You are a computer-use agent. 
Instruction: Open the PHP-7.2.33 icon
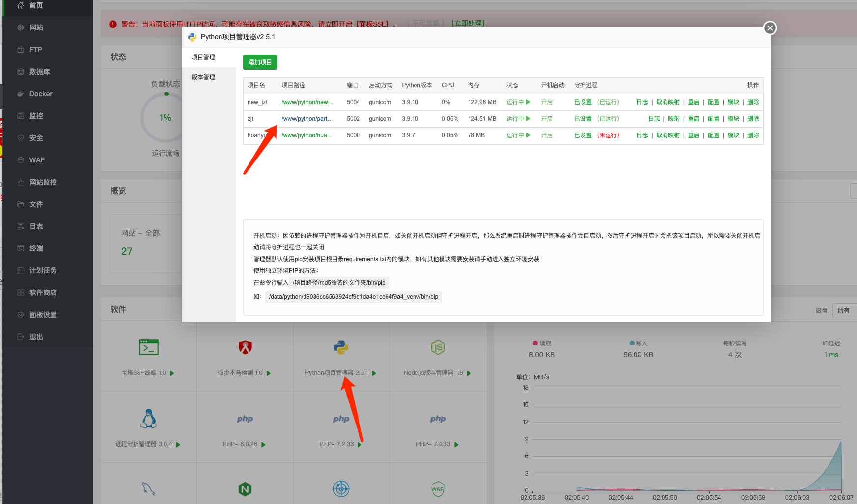341,419
